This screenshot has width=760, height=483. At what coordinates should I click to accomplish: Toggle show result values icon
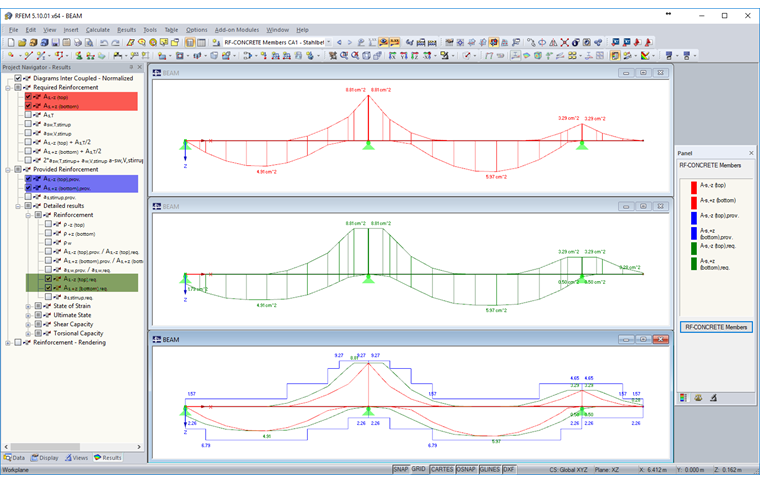point(395,43)
